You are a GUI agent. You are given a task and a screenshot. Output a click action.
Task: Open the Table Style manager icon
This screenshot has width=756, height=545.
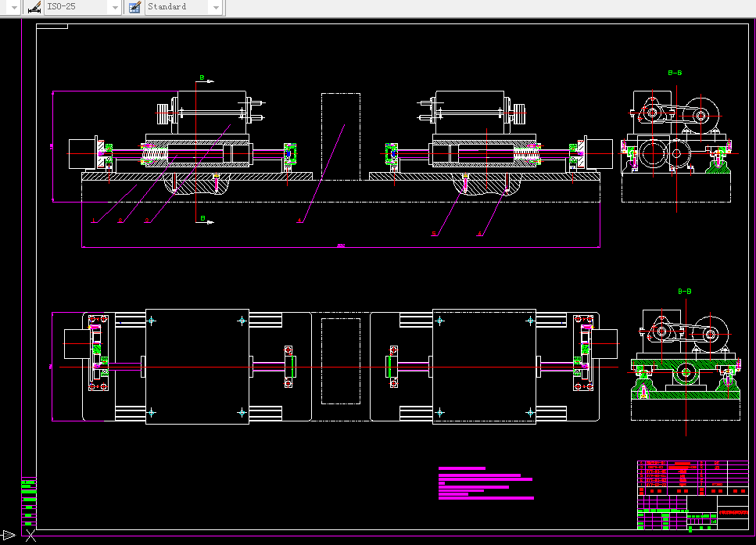click(x=135, y=7)
